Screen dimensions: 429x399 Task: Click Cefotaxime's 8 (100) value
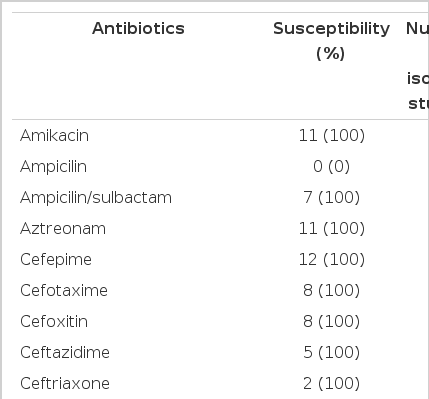(331, 290)
